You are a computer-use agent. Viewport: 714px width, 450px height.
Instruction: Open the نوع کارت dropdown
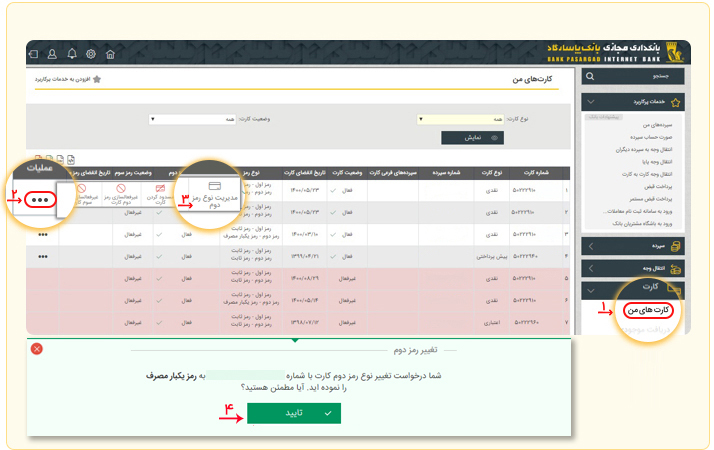(460, 119)
